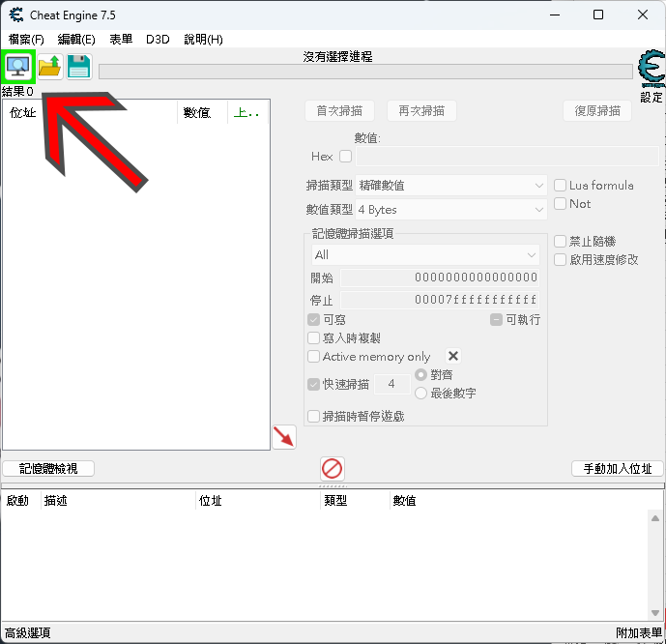Screen dimensions: 666x644
Task: Click 首次掃描 button
Action: click(x=339, y=111)
